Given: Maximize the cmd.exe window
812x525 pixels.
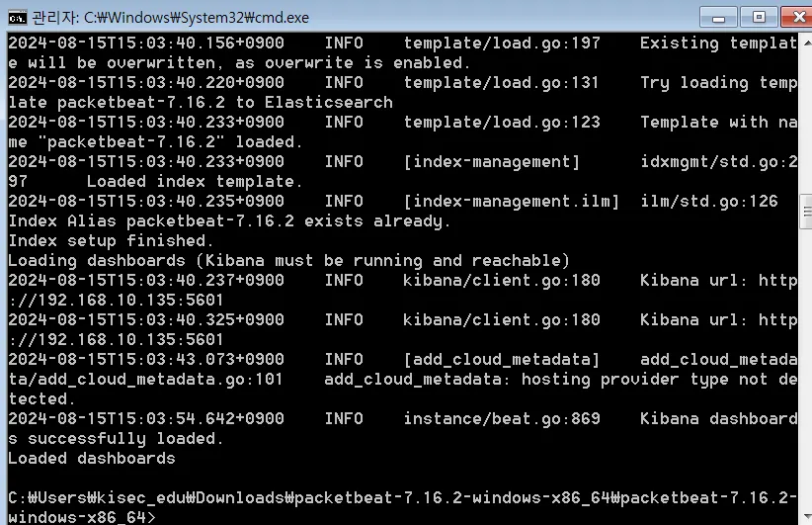Looking at the screenshot, I should (x=759, y=16).
